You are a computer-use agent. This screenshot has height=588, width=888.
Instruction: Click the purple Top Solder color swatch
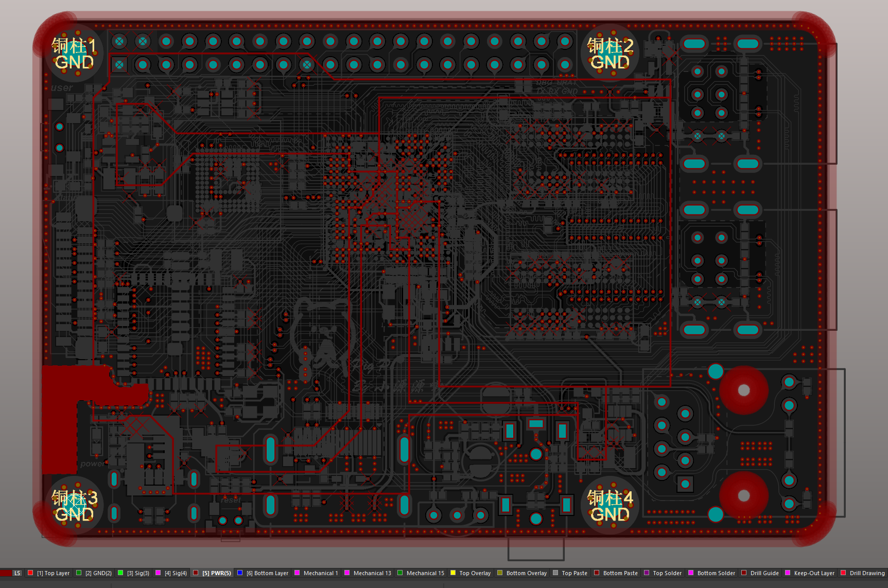click(647, 573)
